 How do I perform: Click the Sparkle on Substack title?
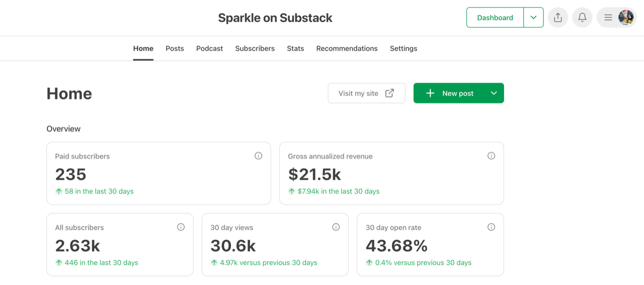(x=275, y=18)
